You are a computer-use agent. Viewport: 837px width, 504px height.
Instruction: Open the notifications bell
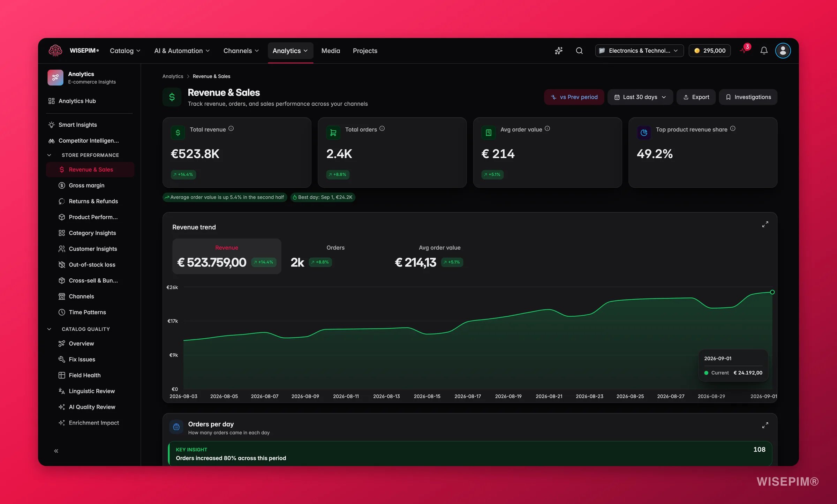point(764,51)
